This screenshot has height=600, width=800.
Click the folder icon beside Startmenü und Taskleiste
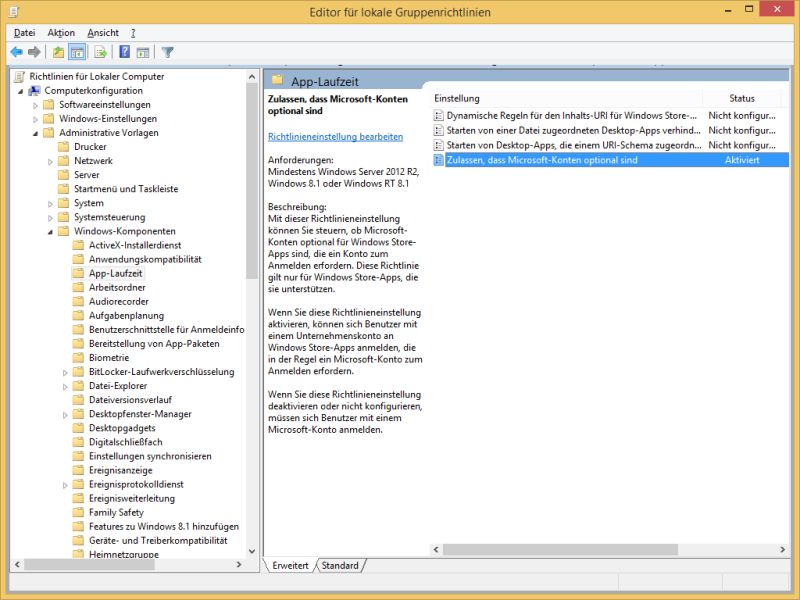63,189
